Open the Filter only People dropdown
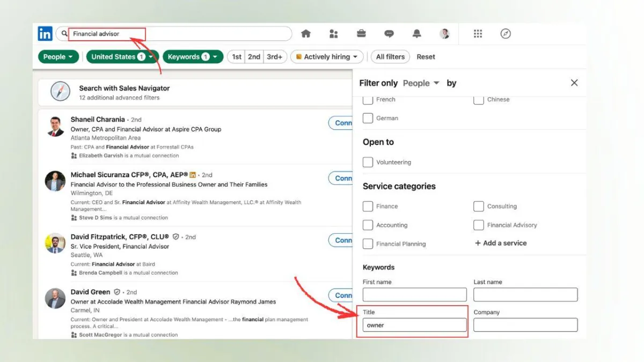Viewport: 644px width, 362px height. point(421,83)
